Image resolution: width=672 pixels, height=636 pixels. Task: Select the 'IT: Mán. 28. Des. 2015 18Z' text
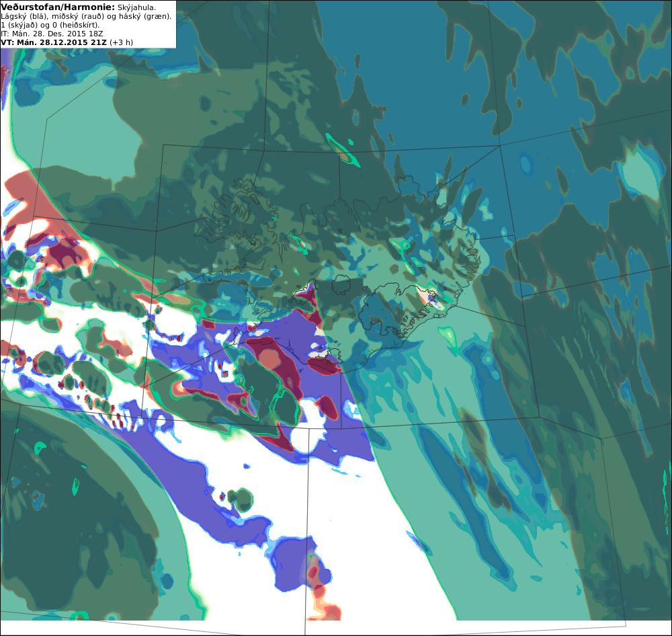point(52,34)
